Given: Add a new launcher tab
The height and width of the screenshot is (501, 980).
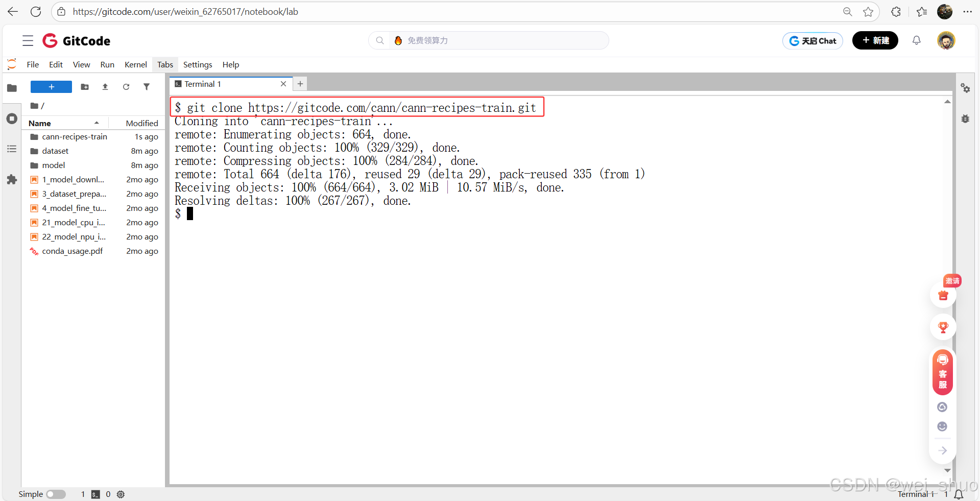Looking at the screenshot, I should [x=300, y=84].
